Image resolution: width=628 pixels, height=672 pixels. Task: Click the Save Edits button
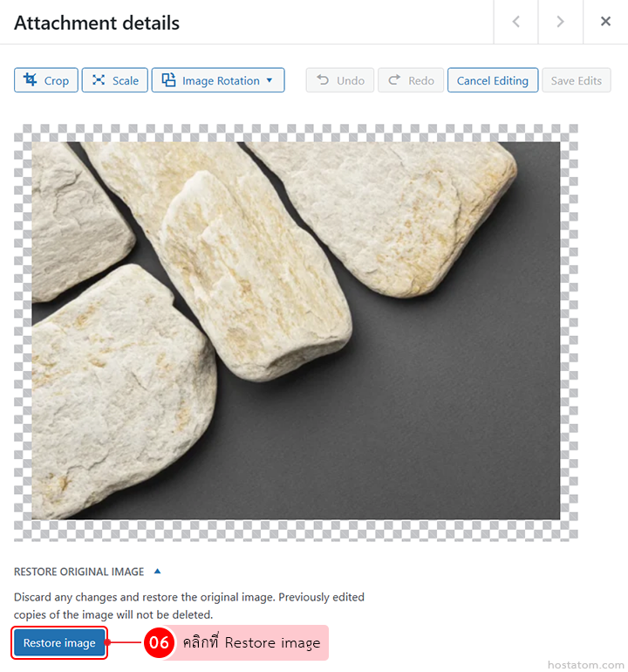click(x=577, y=80)
